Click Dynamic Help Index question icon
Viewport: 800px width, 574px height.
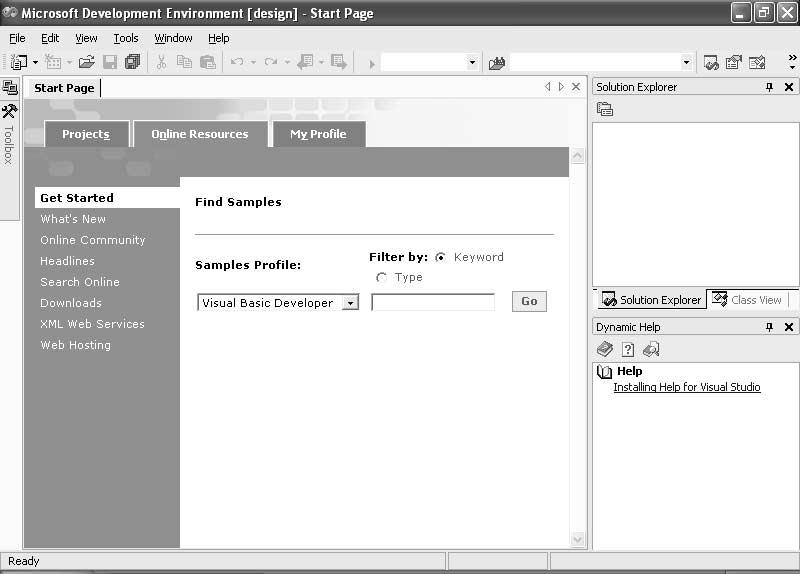click(628, 350)
